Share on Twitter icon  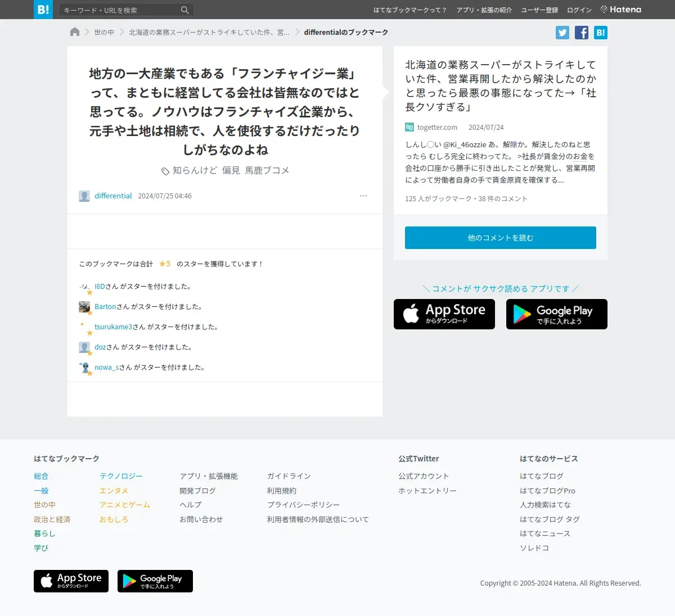(x=562, y=33)
